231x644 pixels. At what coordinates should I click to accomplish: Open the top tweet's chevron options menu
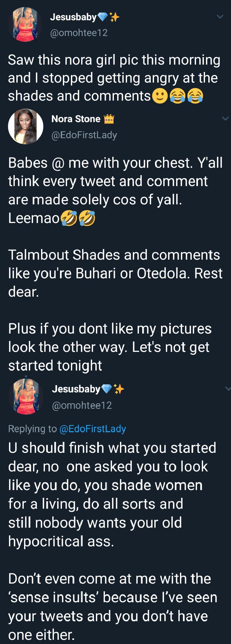coord(220,17)
